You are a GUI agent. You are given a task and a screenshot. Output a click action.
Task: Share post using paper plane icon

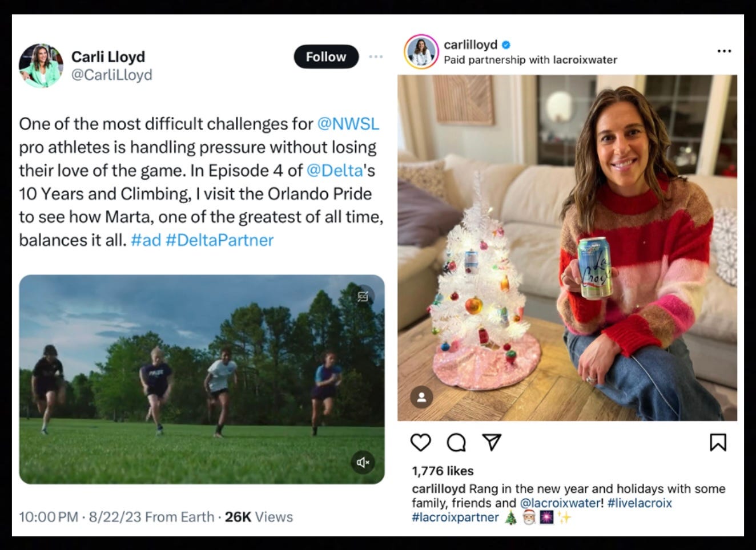click(492, 442)
